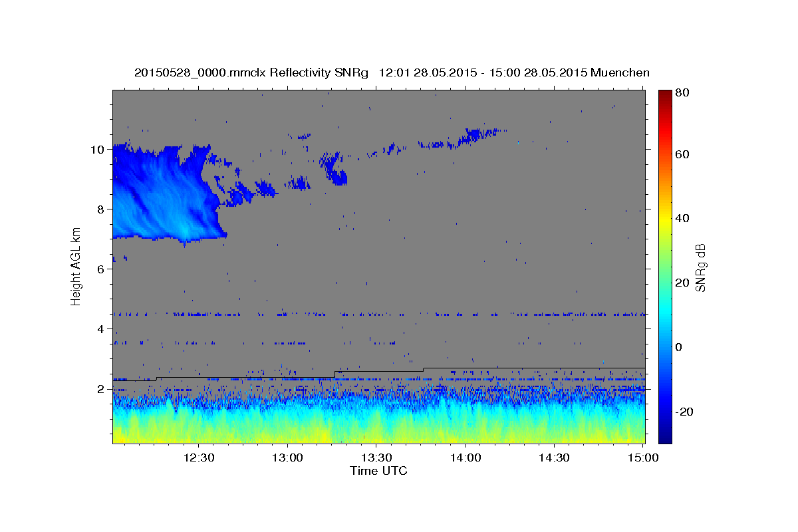Screen dimensions: 798x532
Task: Click the 'SNRg dB' colorbar label
Action: coord(700,267)
